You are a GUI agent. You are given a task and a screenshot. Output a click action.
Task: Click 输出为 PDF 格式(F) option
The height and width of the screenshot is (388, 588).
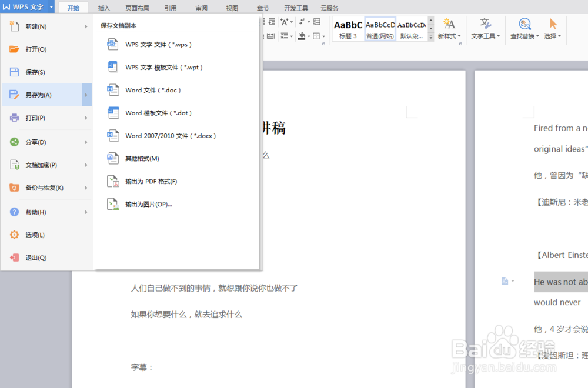[x=176, y=182]
